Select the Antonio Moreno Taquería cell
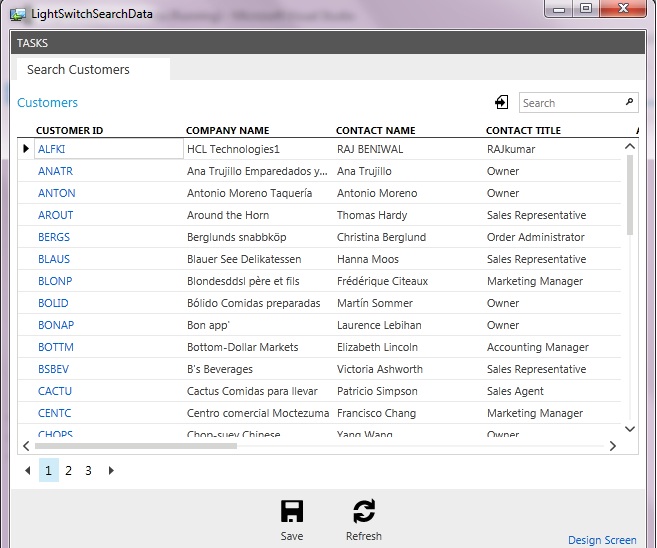 (250, 193)
